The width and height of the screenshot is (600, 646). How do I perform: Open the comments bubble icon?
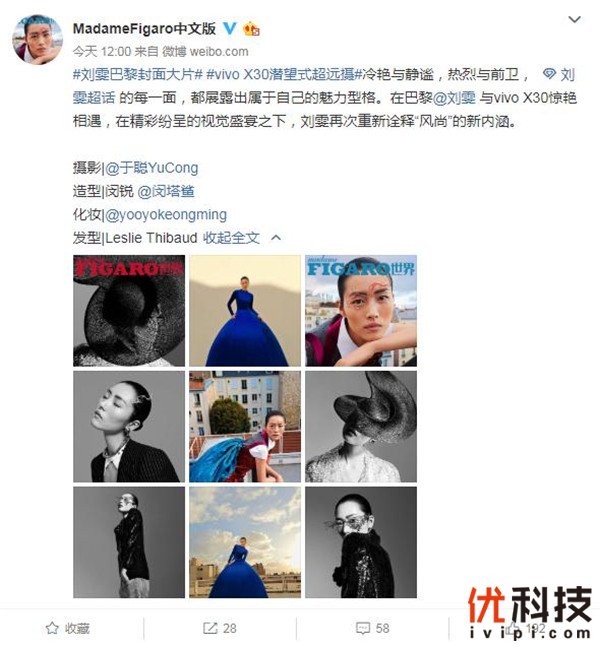(x=363, y=628)
